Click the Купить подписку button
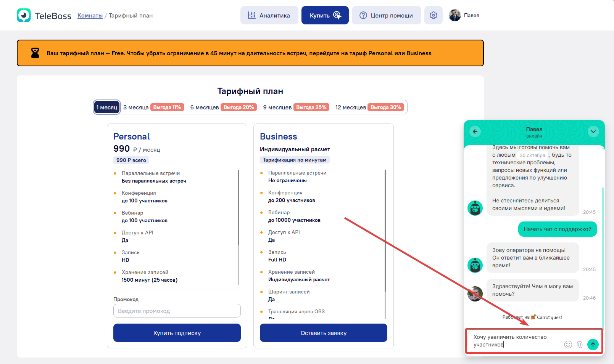The height and width of the screenshot is (364, 614). 177,333
